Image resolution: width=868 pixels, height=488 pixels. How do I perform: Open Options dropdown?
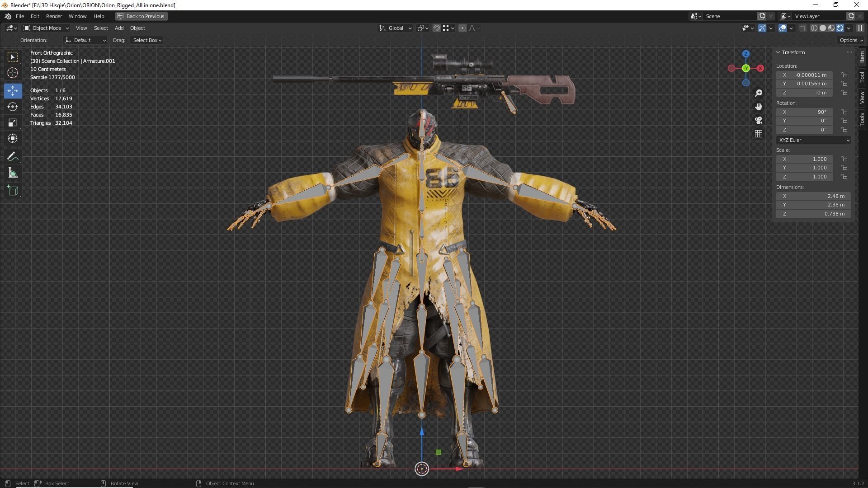851,40
